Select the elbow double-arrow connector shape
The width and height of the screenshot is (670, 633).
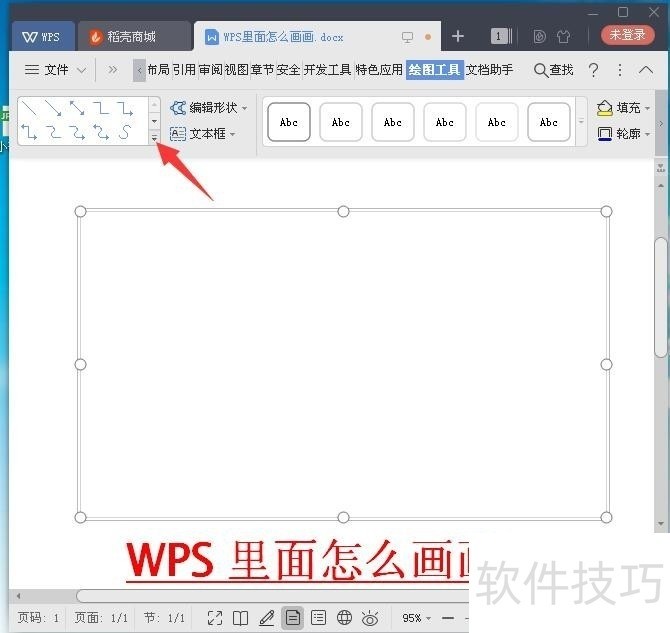point(29,132)
